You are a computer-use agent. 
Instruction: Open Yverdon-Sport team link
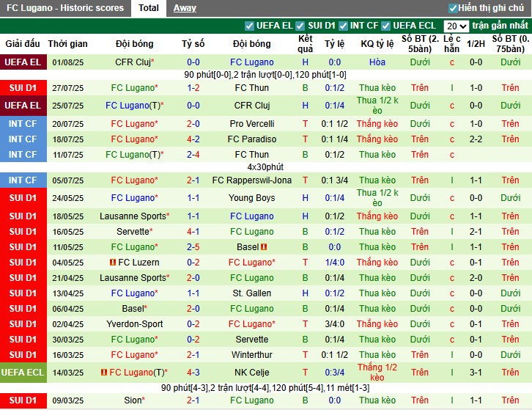[x=134, y=324]
